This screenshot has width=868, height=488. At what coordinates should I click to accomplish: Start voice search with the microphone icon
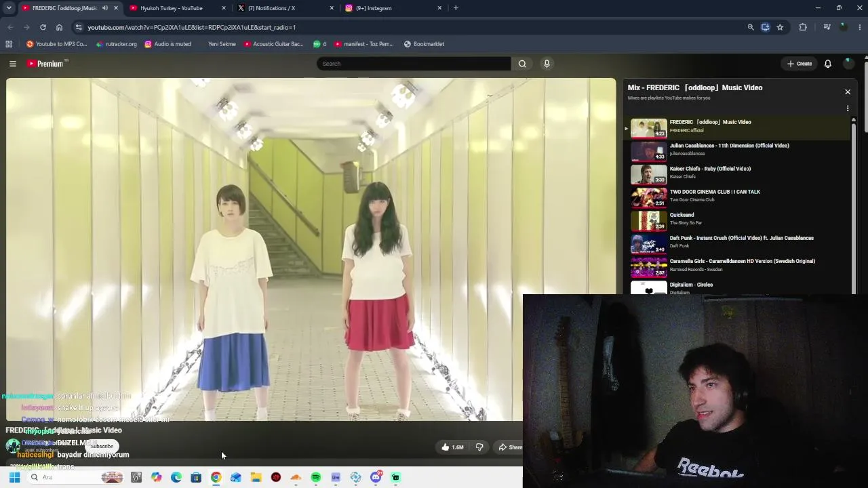click(547, 64)
